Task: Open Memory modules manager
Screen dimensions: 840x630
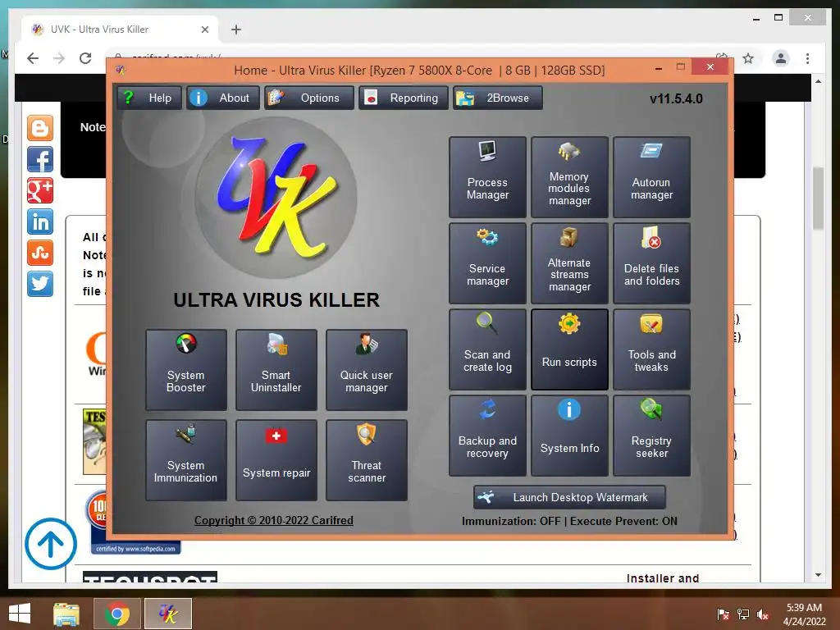Action: 569,177
